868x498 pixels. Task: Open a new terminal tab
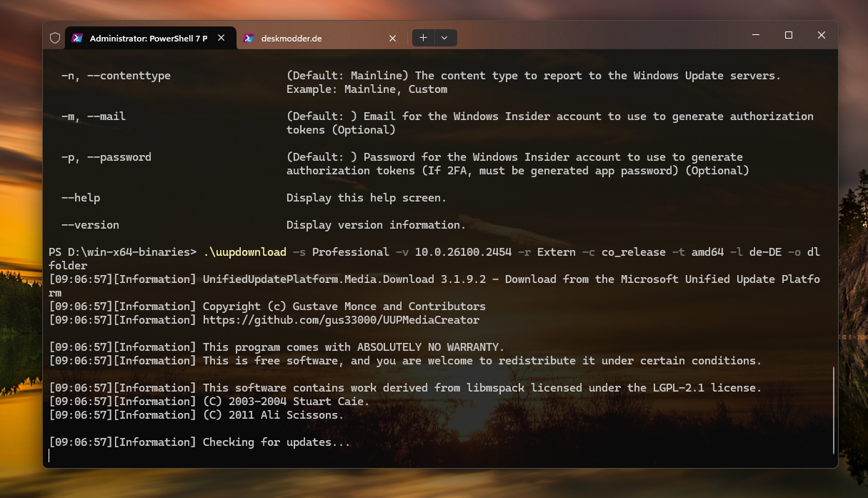click(x=423, y=38)
